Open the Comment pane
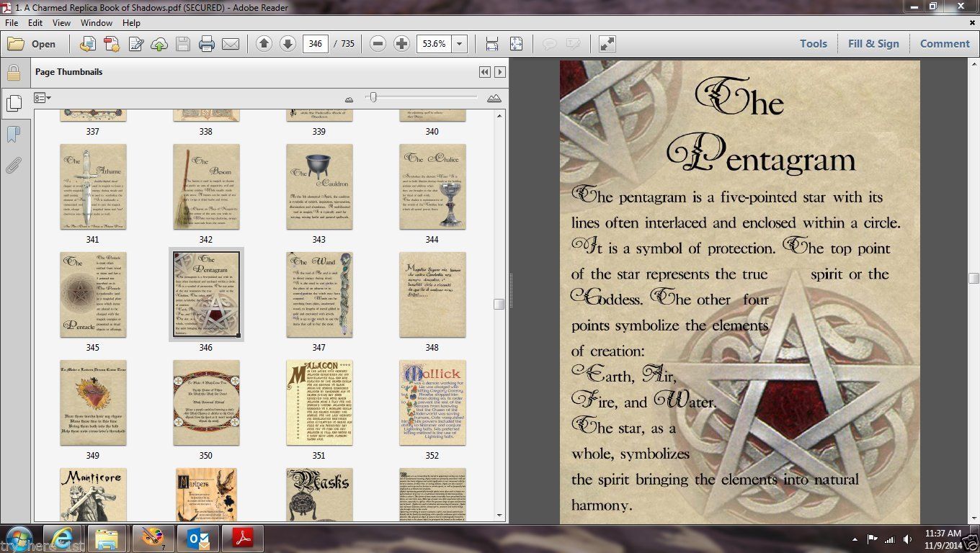This screenshot has height=553, width=980. tap(945, 44)
